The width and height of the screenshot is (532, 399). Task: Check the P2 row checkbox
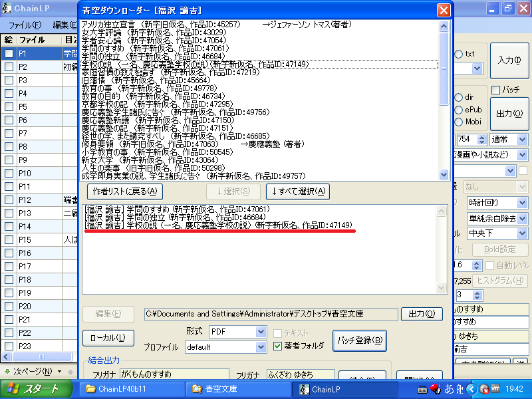[9, 67]
